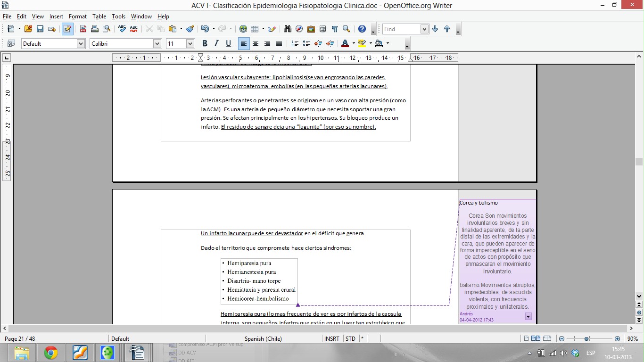Open the Navigator panel
The width and height of the screenshot is (644, 362).
[x=299, y=29]
